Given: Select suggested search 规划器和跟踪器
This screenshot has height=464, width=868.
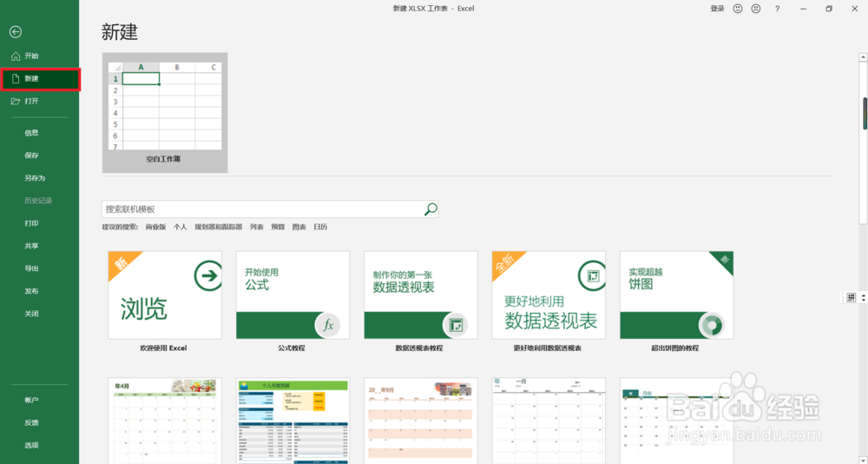Looking at the screenshot, I should (x=218, y=228).
